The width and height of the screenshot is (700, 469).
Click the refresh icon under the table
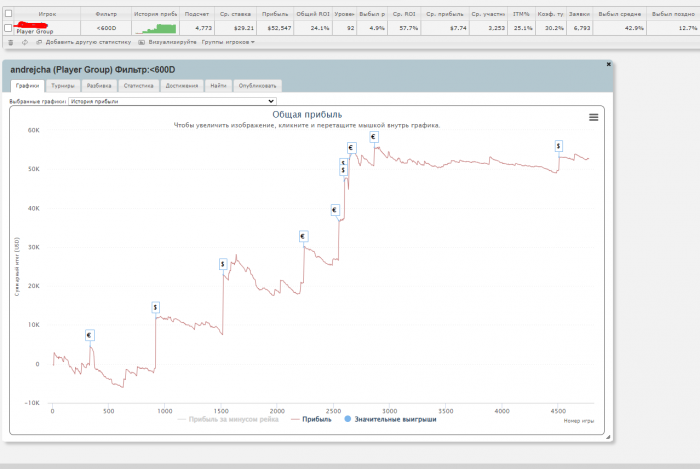(x=23, y=42)
